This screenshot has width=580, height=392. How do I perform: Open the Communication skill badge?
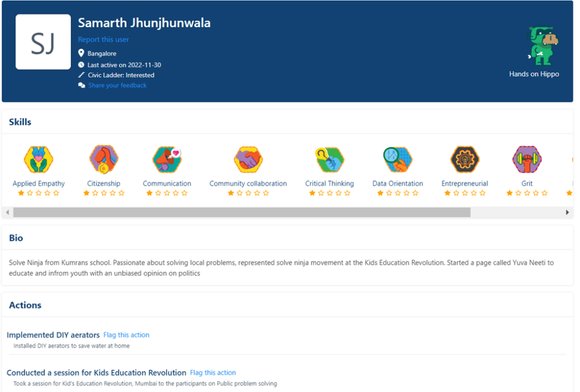point(167,159)
